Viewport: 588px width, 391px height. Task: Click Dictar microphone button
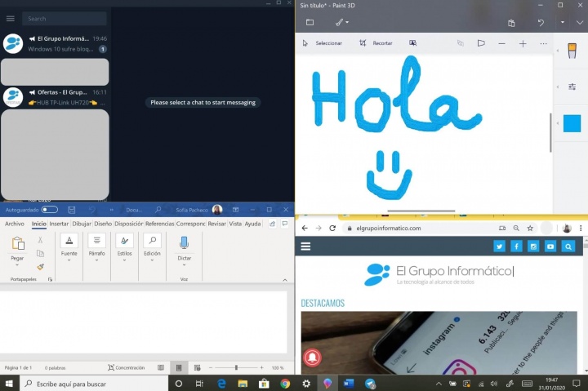pos(184,243)
